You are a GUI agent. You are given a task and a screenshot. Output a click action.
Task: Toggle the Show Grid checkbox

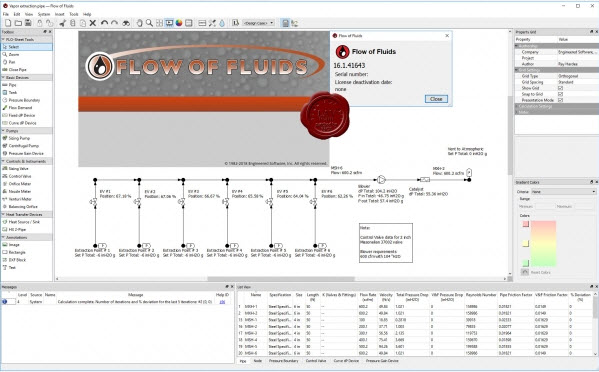pos(560,88)
